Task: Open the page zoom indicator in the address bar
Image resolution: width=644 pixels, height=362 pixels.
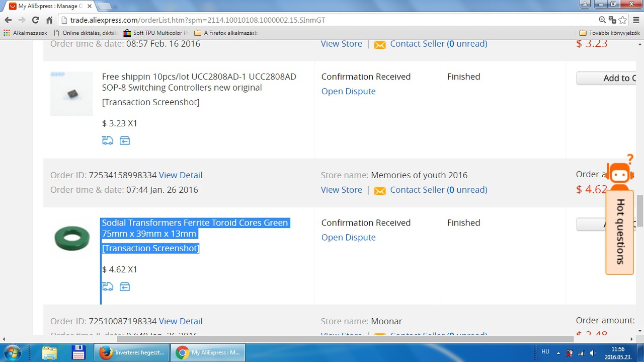Action: point(602,20)
